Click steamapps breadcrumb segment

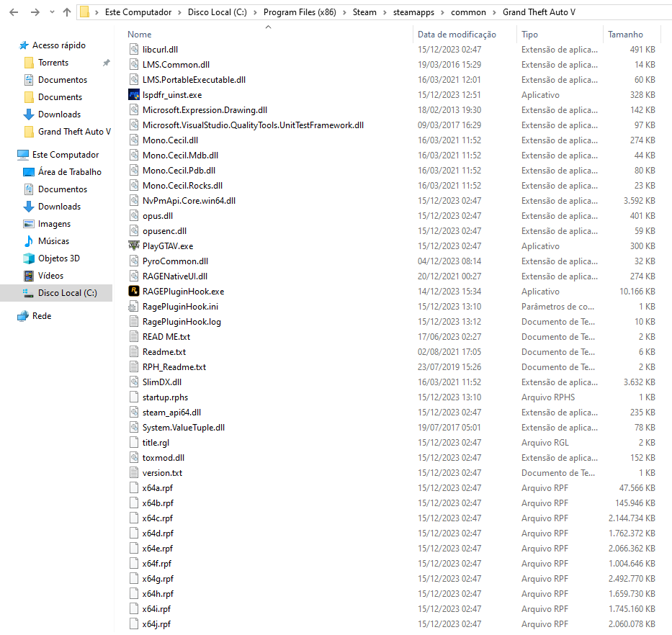(413, 12)
